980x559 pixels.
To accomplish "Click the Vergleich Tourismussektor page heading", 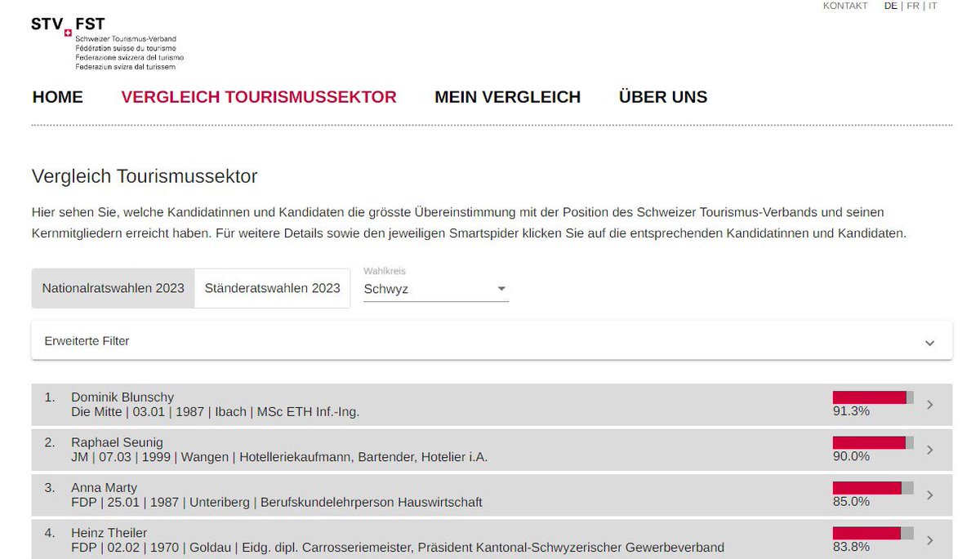I will click(x=145, y=175).
